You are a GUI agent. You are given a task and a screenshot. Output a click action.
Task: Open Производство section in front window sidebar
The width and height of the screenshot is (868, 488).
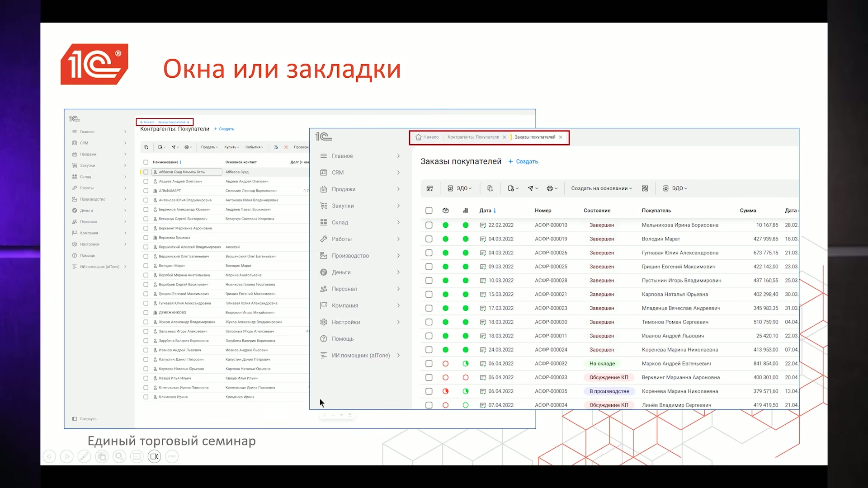(x=360, y=256)
